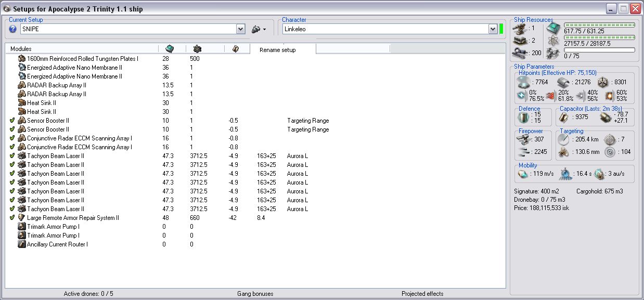Click the capacitor capacity icon showing 9375
The image size is (644, 300).
[x=564, y=118]
